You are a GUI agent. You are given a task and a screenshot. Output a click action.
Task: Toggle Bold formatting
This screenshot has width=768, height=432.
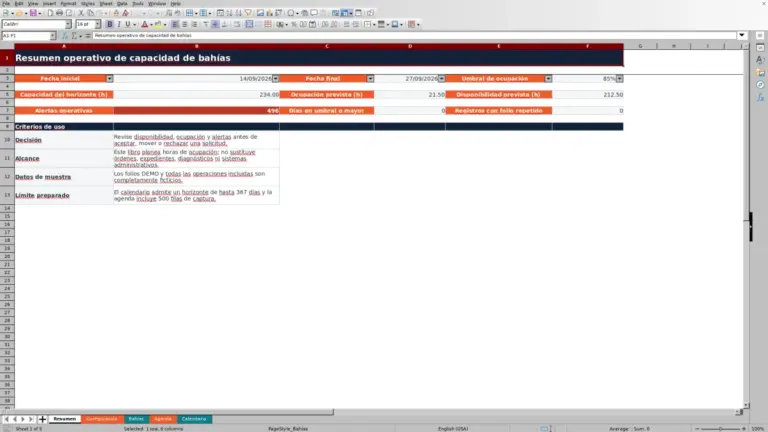click(x=110, y=24)
